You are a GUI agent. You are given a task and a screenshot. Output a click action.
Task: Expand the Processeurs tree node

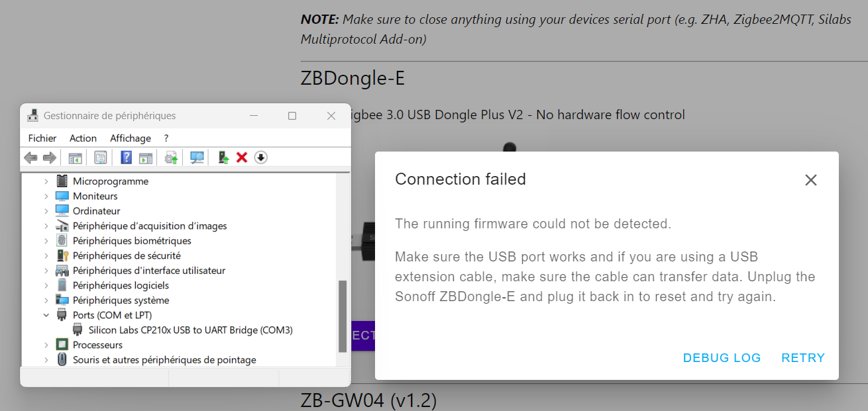point(46,345)
